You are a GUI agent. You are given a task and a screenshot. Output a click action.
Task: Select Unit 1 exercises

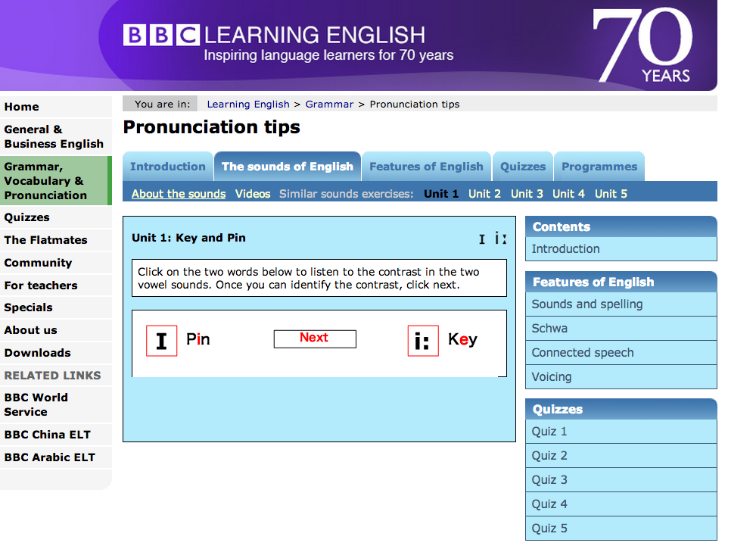pyautogui.click(x=441, y=194)
